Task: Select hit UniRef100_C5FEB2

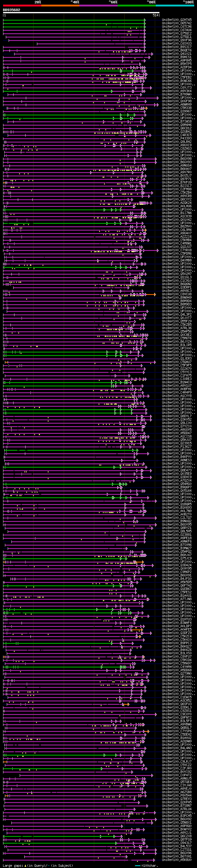Action: point(177,78)
